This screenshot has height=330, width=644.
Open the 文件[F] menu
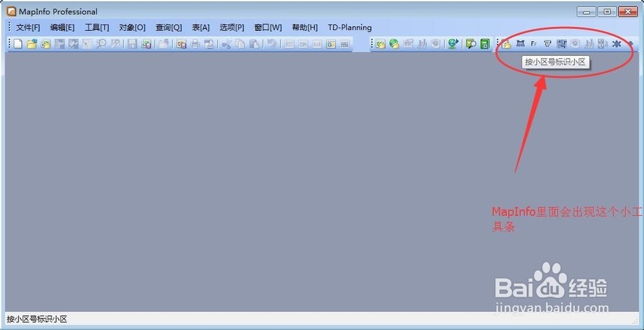point(28,28)
